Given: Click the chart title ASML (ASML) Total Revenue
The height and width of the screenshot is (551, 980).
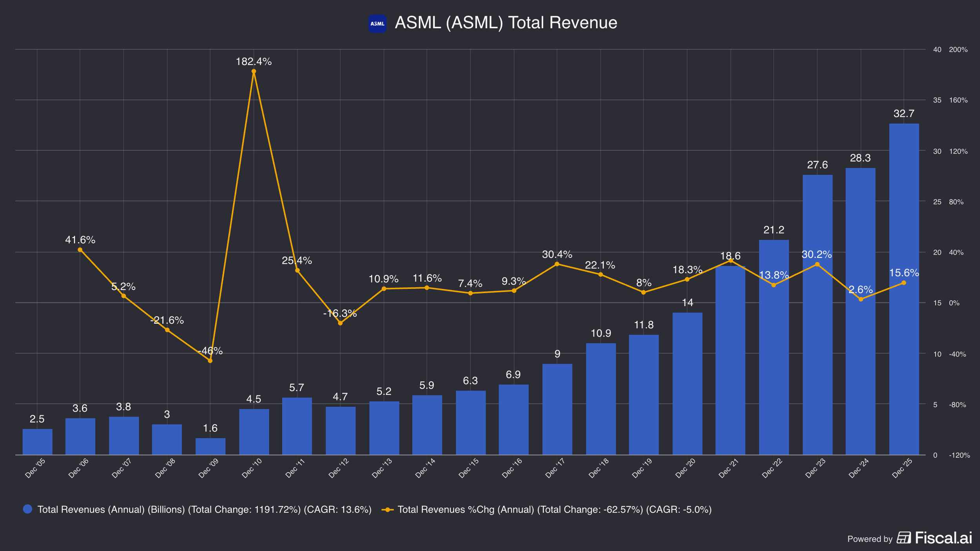Looking at the screenshot, I should (x=506, y=23).
